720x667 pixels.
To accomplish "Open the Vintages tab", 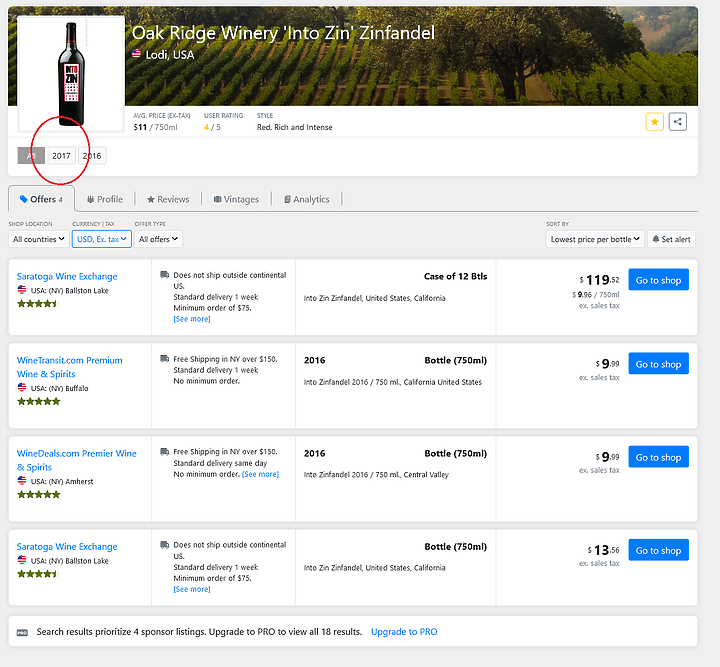I will [x=236, y=199].
